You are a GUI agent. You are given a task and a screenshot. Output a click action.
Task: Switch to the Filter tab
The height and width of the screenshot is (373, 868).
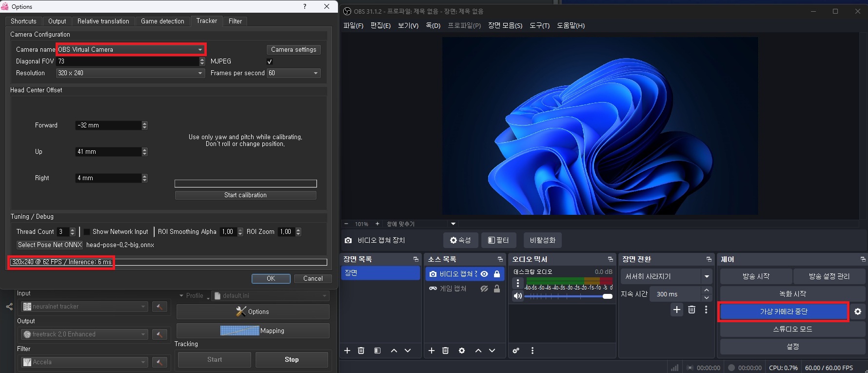(235, 21)
